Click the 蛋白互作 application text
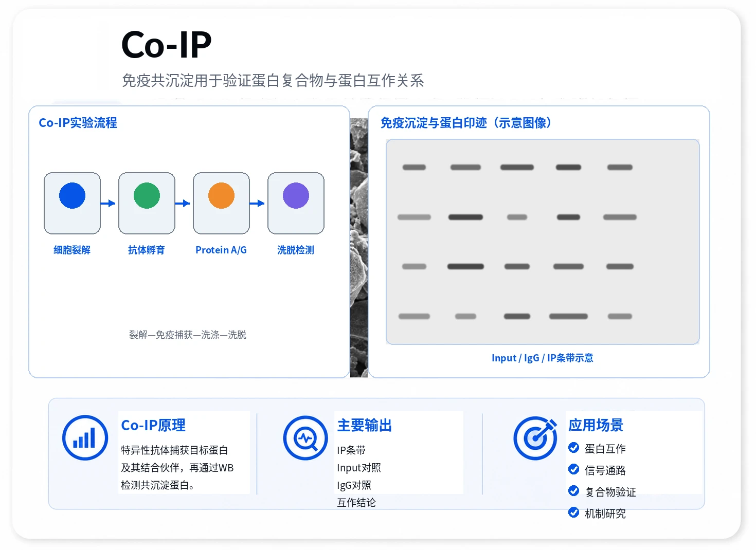The width and height of the screenshot is (756, 550). click(605, 449)
